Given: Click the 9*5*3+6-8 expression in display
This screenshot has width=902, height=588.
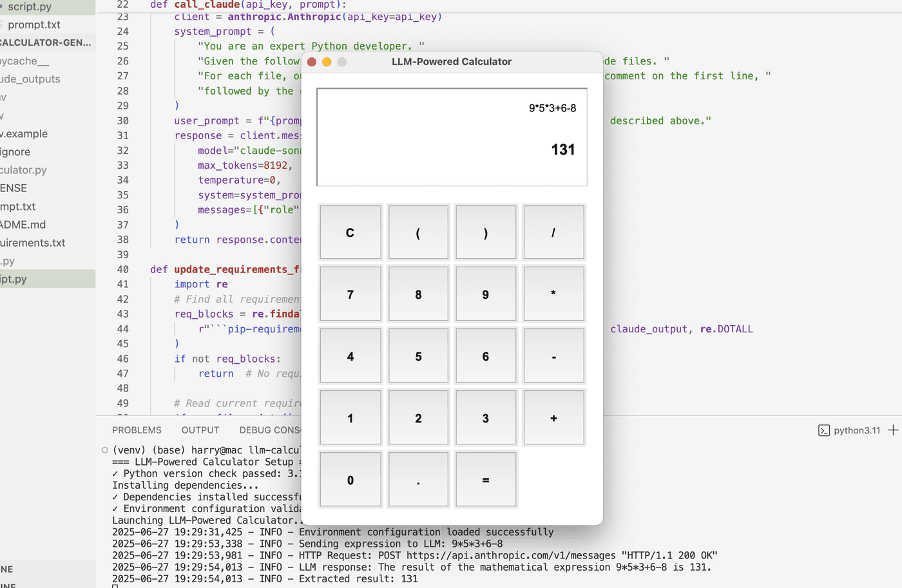Looking at the screenshot, I should [x=552, y=108].
